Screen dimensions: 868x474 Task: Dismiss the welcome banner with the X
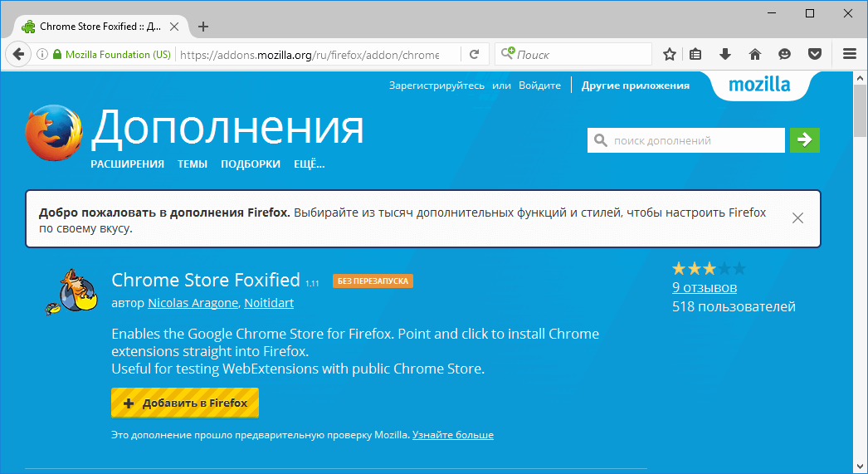pyautogui.click(x=797, y=218)
